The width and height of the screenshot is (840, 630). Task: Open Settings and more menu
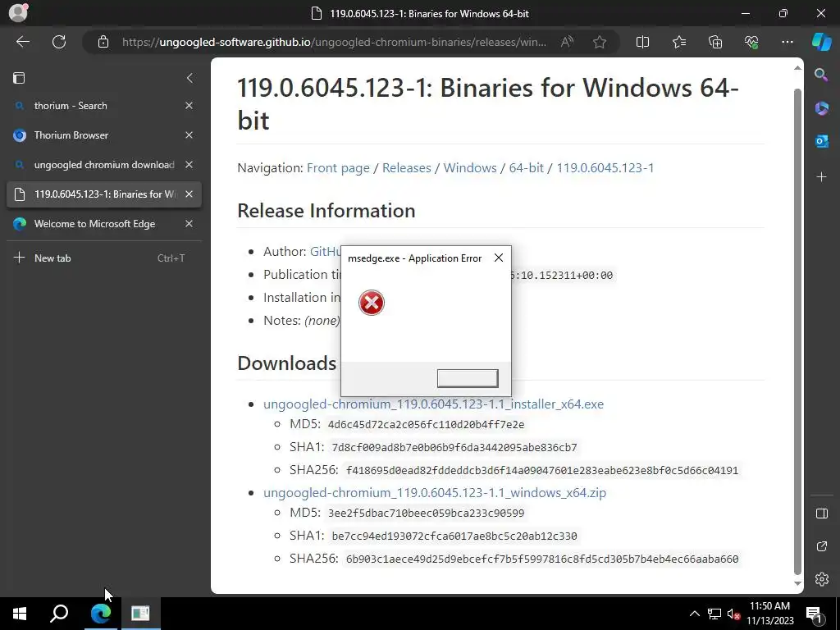787,42
